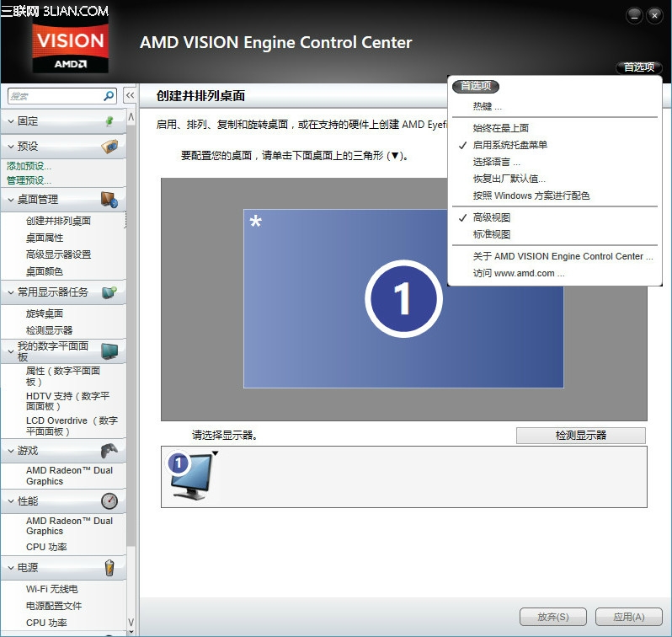
Task: Open 电源配置文件 in the sidebar
Action: pos(54,606)
